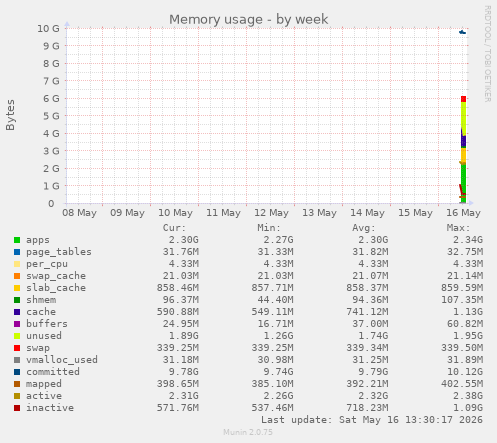The width and height of the screenshot is (497, 443).
Task: Click the '16 May' x-axis label
Action: coord(463,213)
